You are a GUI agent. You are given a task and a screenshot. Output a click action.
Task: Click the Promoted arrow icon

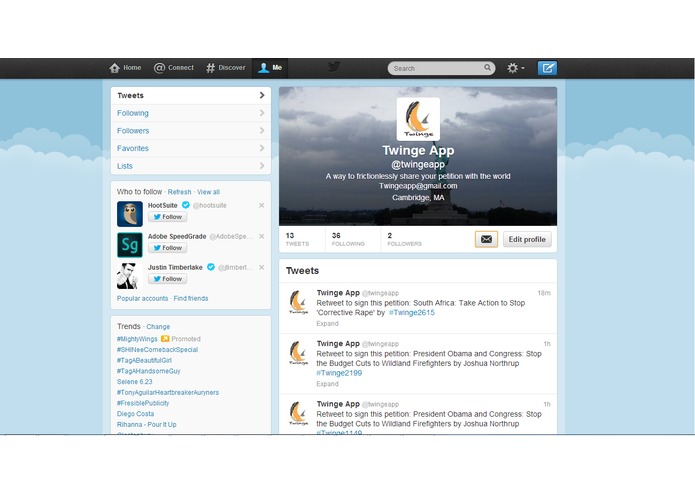point(165,338)
